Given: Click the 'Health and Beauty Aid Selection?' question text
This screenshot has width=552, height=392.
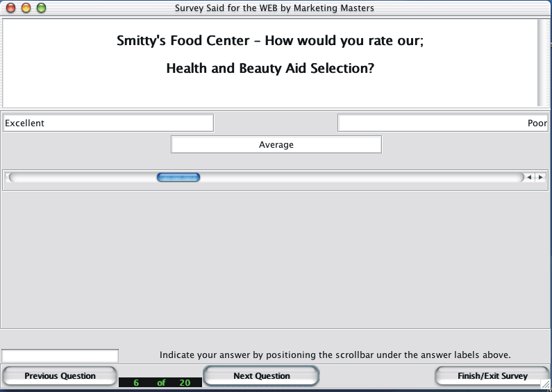Looking at the screenshot, I should point(270,68).
